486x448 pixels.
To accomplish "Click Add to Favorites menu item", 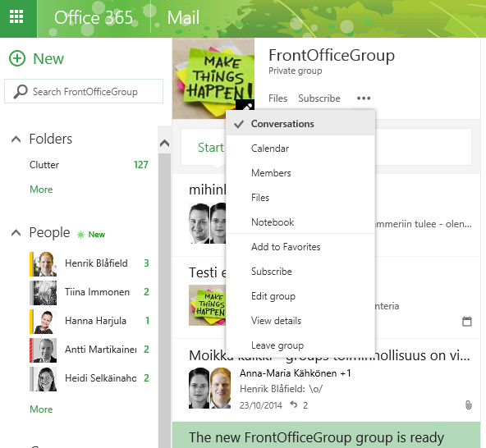I will [x=300, y=247].
